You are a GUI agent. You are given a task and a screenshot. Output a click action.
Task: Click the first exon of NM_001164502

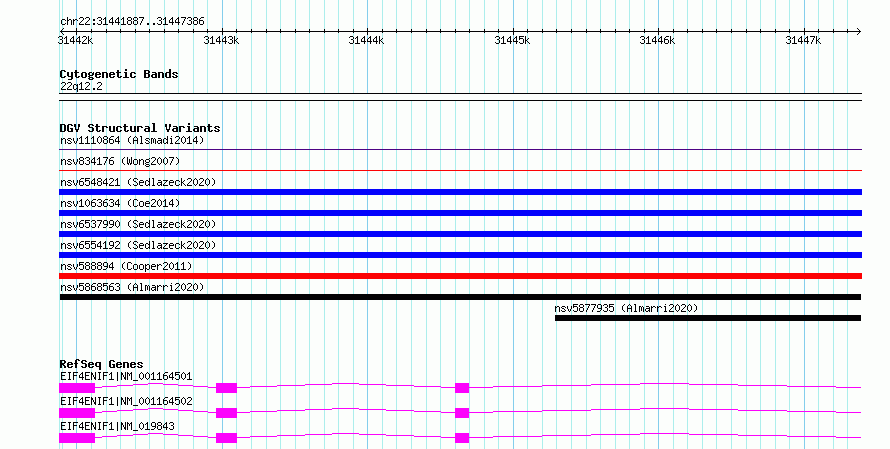click(77, 413)
